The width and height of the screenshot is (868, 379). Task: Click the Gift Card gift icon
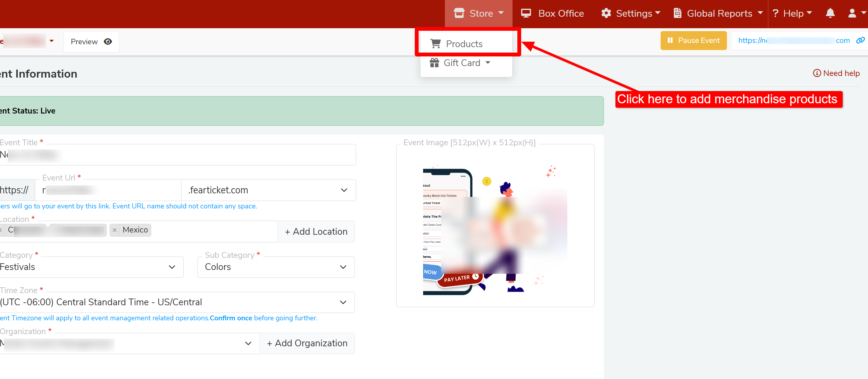[434, 63]
